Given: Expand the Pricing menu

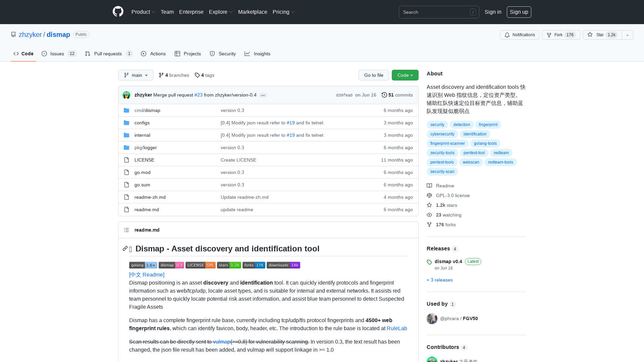Looking at the screenshot, I should pyautogui.click(x=284, y=12).
